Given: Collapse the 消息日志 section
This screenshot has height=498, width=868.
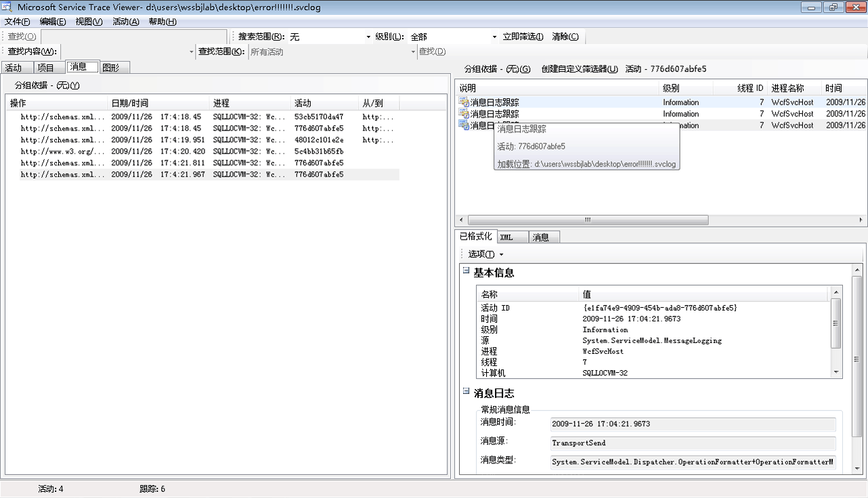Looking at the screenshot, I should (x=466, y=390).
